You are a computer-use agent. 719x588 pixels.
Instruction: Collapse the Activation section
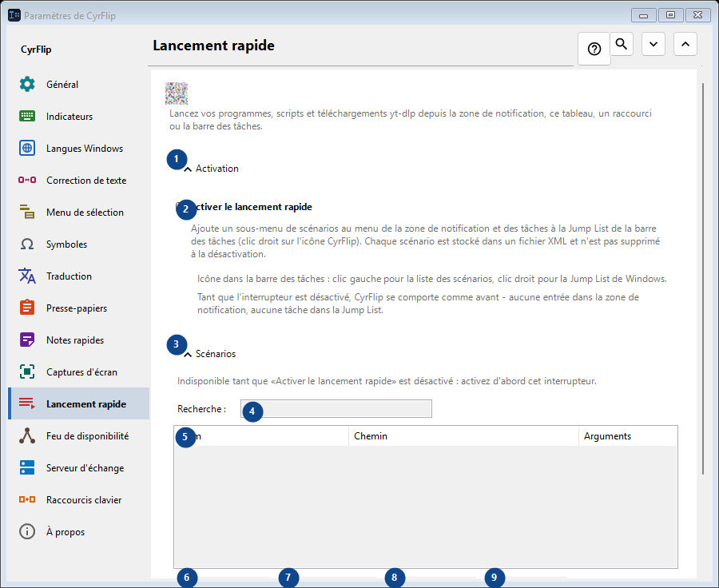point(211,169)
